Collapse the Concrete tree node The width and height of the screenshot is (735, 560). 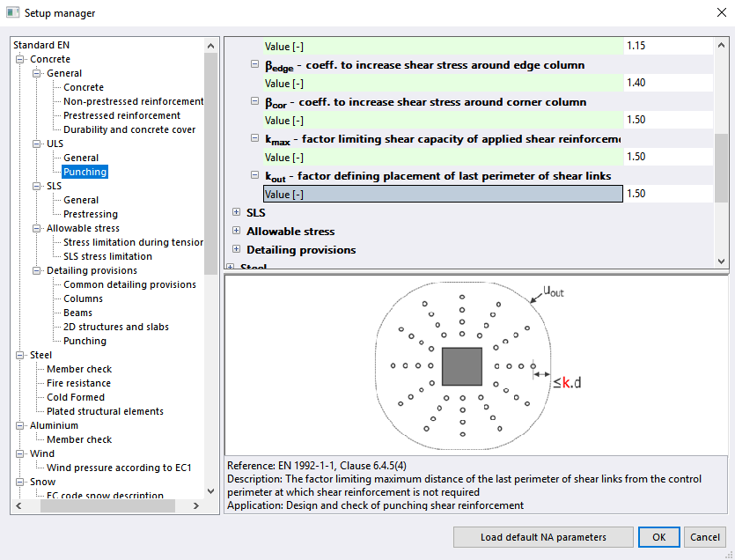(21, 60)
